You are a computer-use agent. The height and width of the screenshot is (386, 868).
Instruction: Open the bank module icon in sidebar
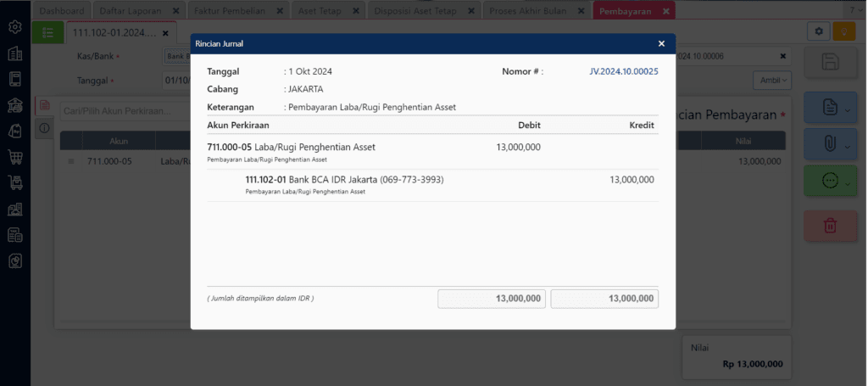14,105
